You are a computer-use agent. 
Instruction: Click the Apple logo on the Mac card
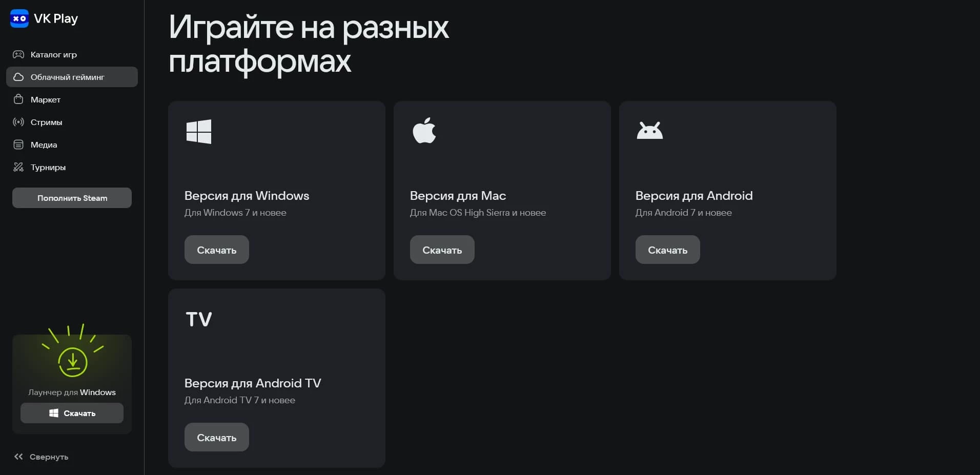(x=424, y=131)
